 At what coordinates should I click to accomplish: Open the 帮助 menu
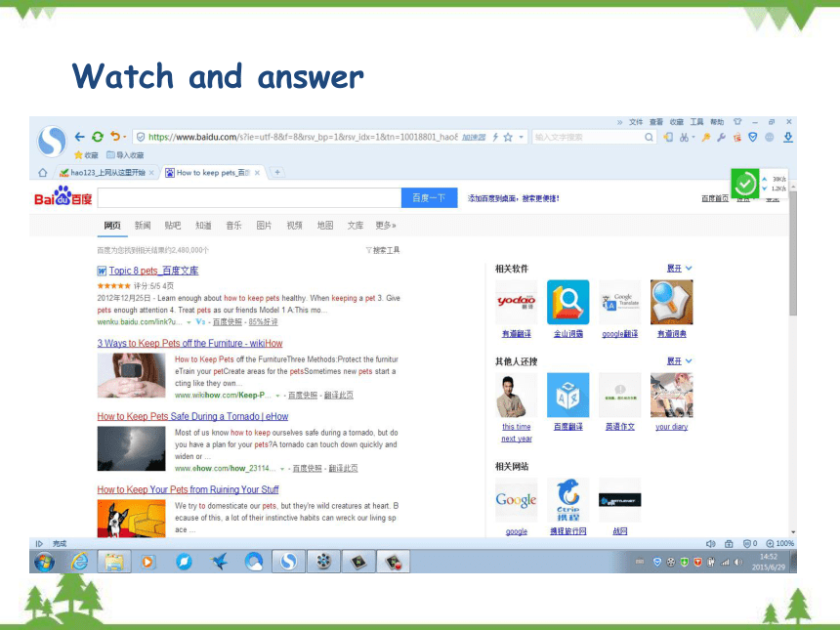click(x=717, y=122)
